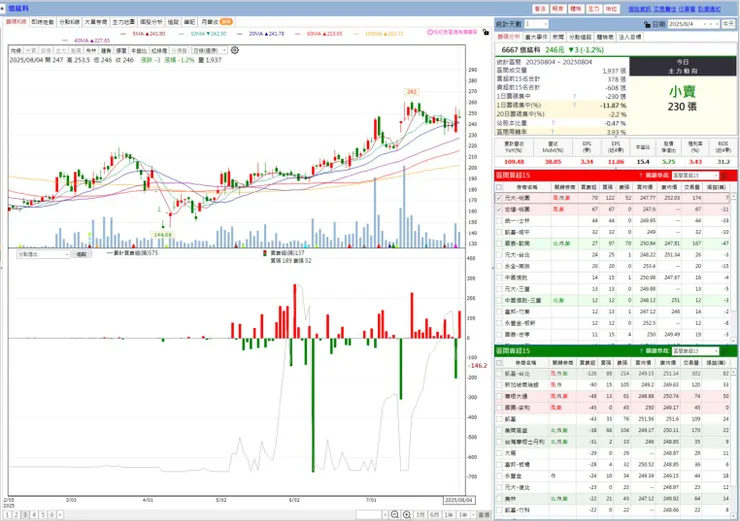Screen dimensions: 740x521
Task: Click the help icon next to 1日籌碼集中
Action: (574, 96)
